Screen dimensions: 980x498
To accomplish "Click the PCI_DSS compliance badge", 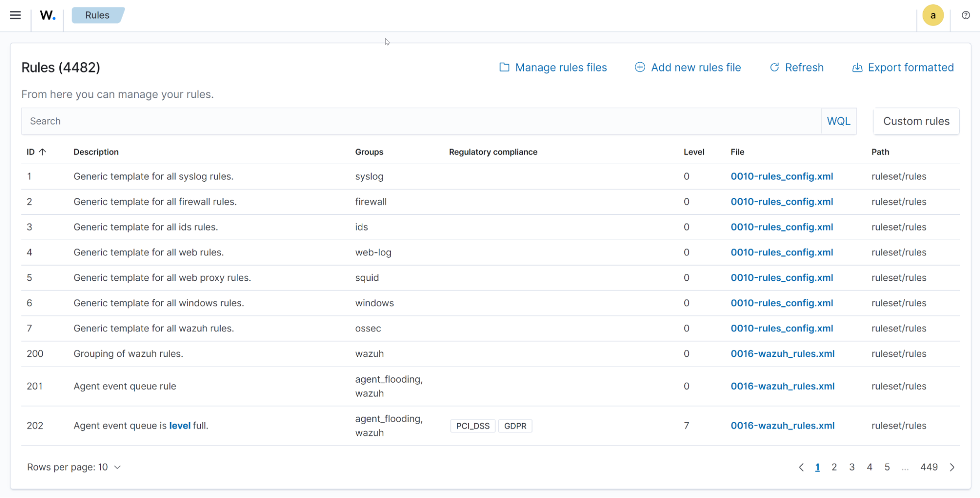I will coord(472,426).
